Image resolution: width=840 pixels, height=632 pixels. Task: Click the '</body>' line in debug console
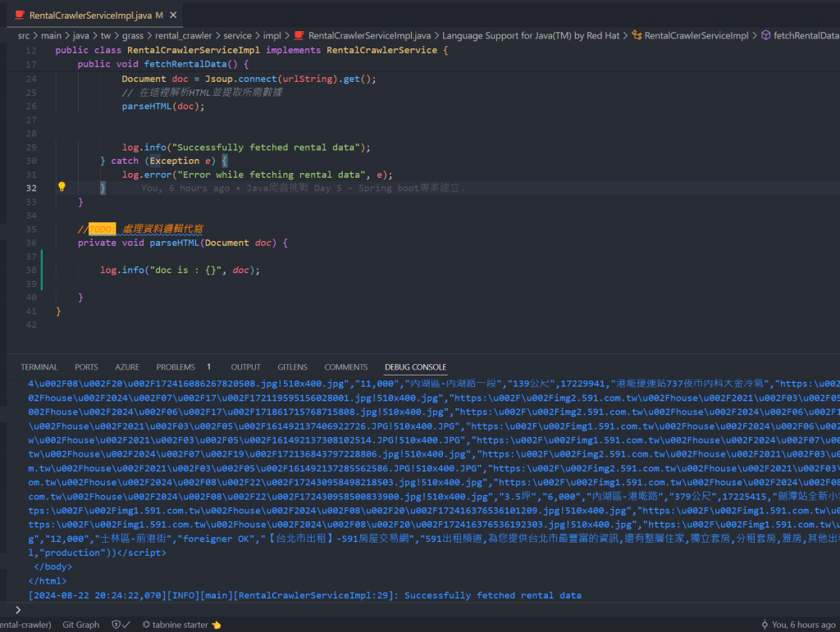click(x=53, y=567)
